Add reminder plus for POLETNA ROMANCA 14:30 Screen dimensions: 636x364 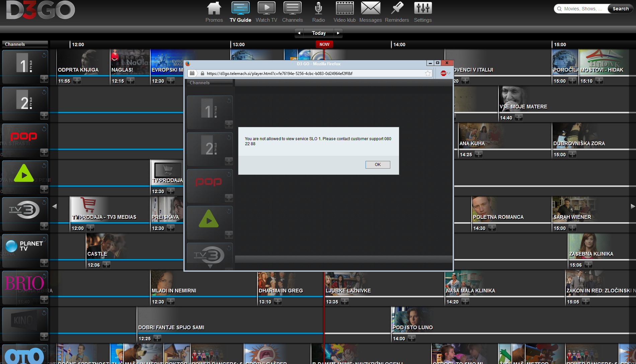pyautogui.click(x=492, y=228)
